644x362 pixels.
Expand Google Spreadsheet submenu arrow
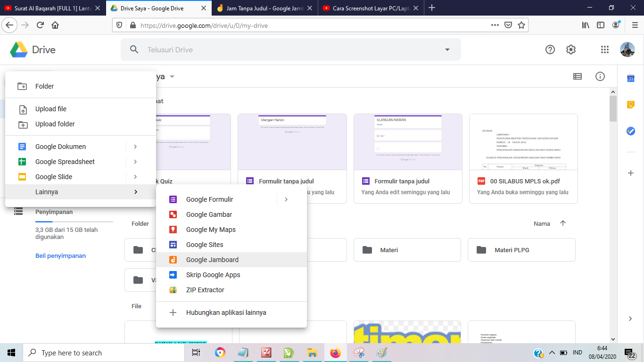[135, 162]
